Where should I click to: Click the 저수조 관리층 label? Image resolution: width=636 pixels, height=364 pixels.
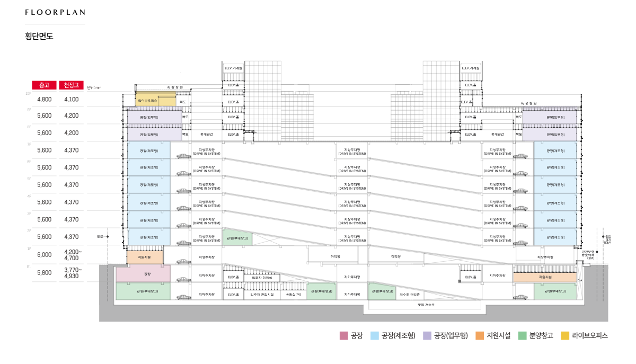click(410, 295)
